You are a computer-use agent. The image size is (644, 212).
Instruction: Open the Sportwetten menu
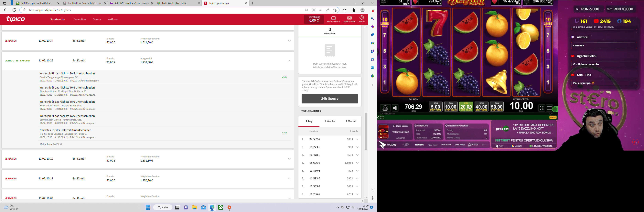coord(58,19)
